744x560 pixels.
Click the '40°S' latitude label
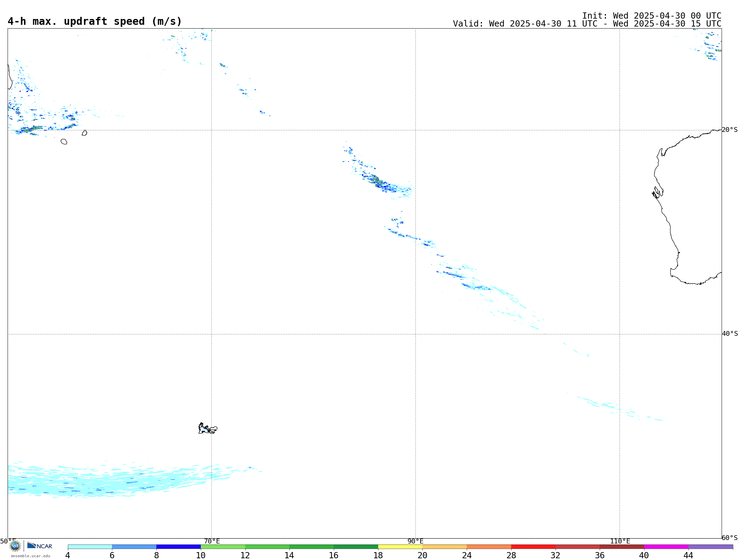point(730,334)
